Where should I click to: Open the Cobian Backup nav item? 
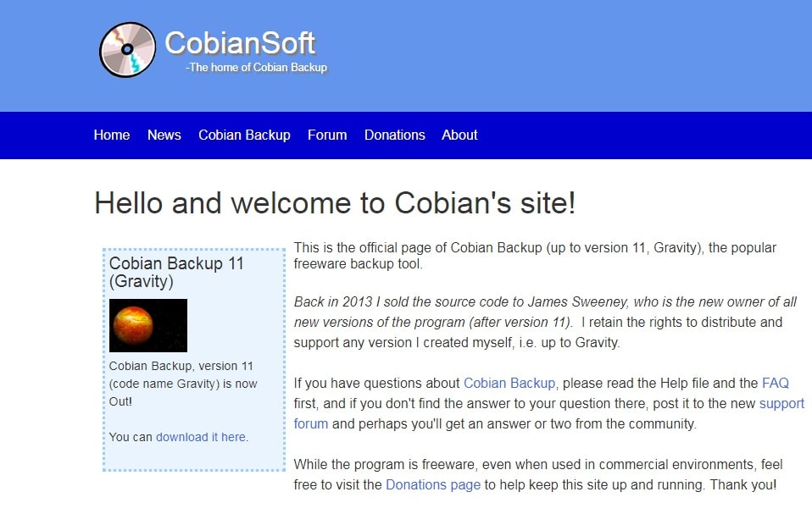click(x=244, y=135)
